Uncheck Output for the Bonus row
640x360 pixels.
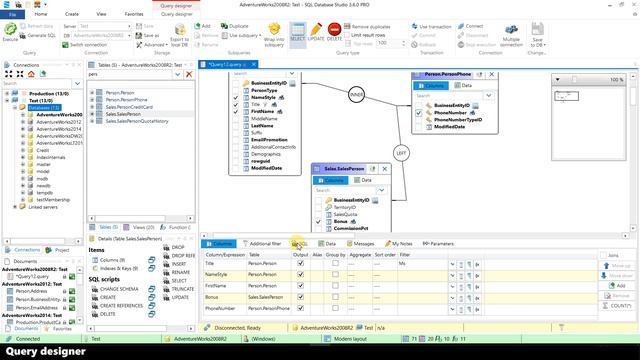[300, 297]
